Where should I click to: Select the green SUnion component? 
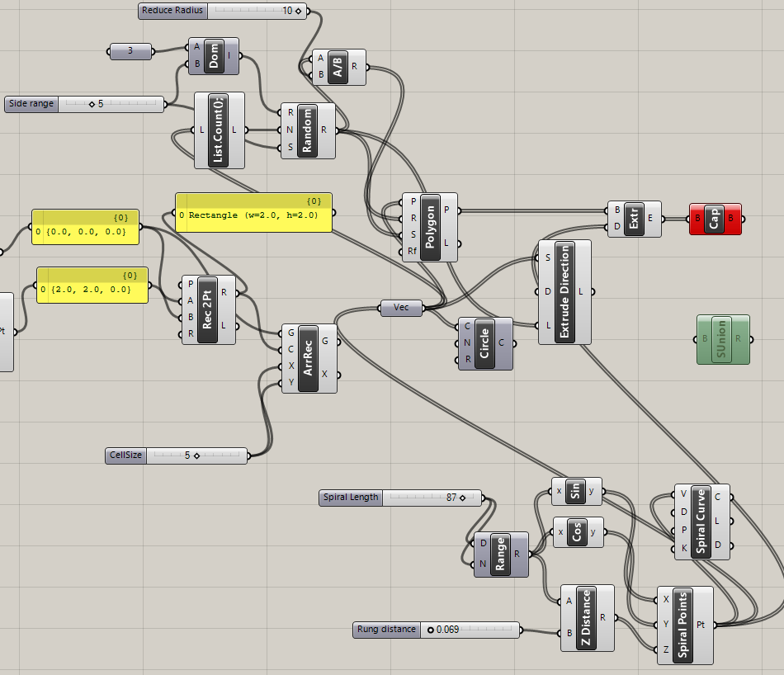(x=723, y=338)
